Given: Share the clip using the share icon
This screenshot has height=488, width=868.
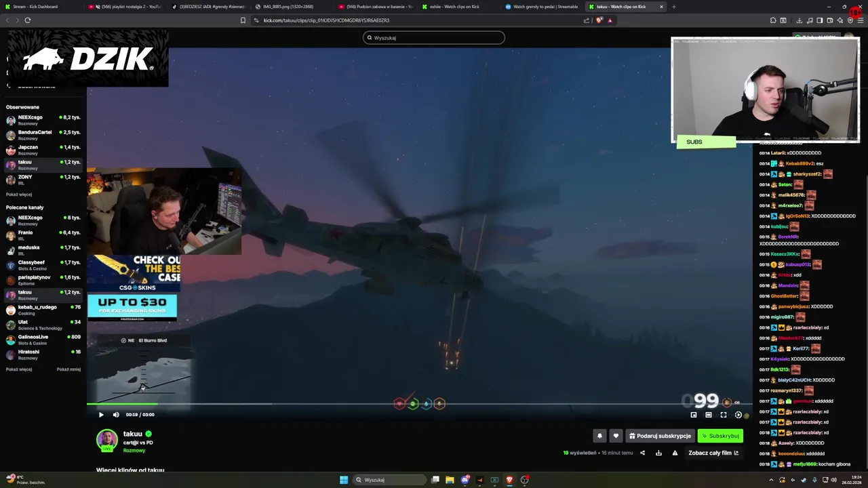Looking at the screenshot, I should click(642, 453).
